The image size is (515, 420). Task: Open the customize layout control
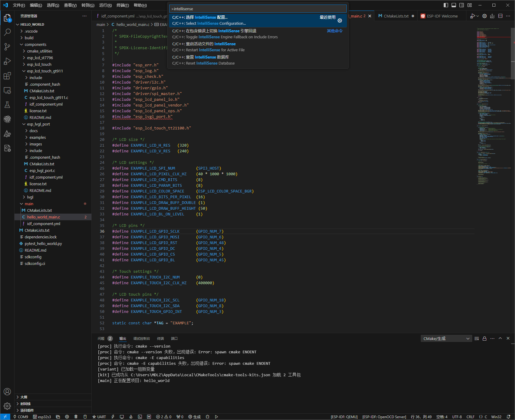point(470,5)
